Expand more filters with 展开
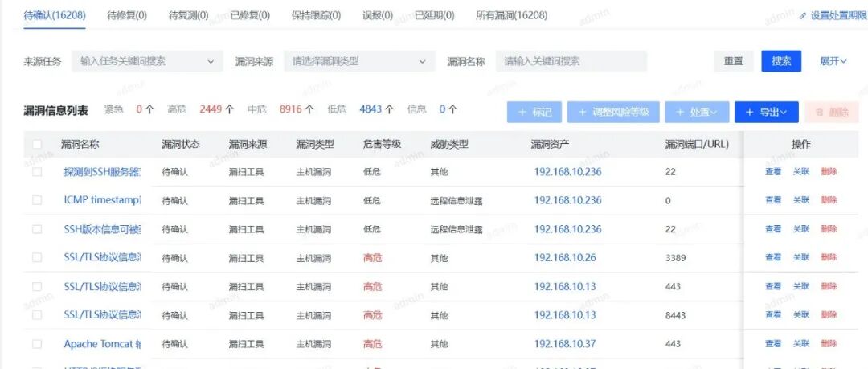Image resolution: width=868 pixels, height=369 pixels. point(833,61)
